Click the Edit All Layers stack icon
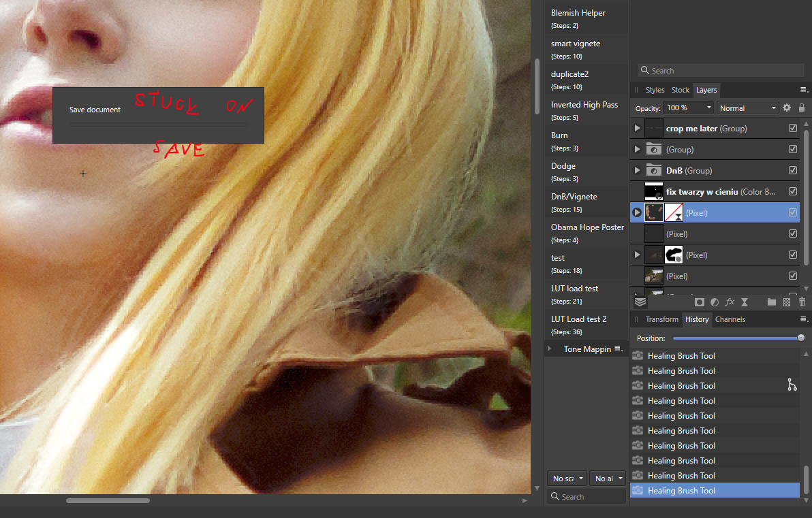The image size is (812, 518). click(640, 302)
